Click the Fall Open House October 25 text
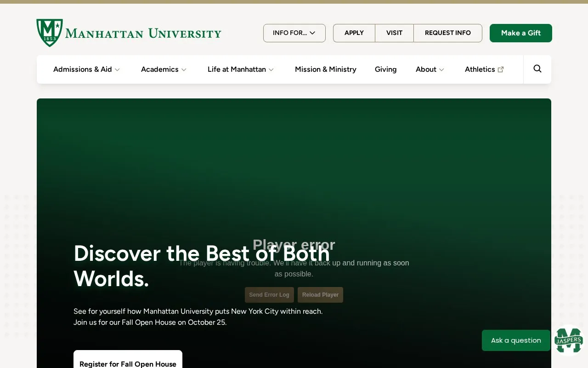Viewport: 588px width, 368px height. pyautogui.click(x=150, y=322)
